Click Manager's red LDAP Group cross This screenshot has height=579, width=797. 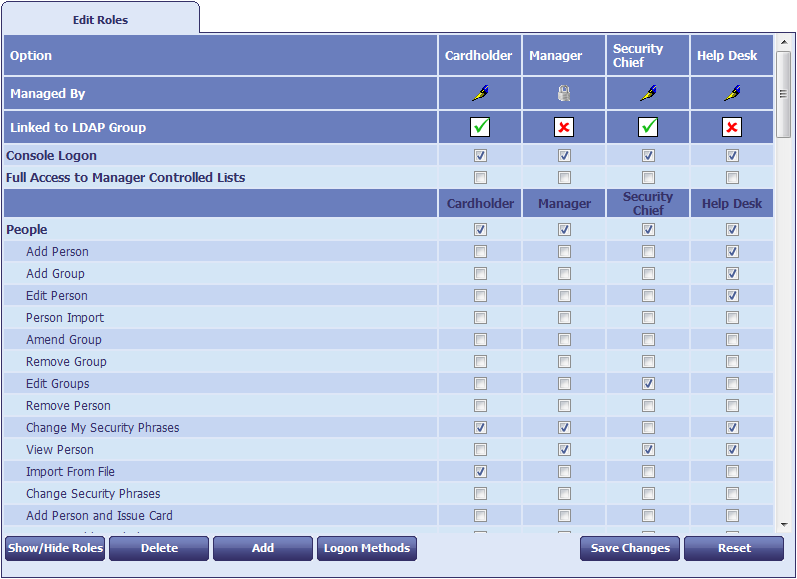click(564, 127)
